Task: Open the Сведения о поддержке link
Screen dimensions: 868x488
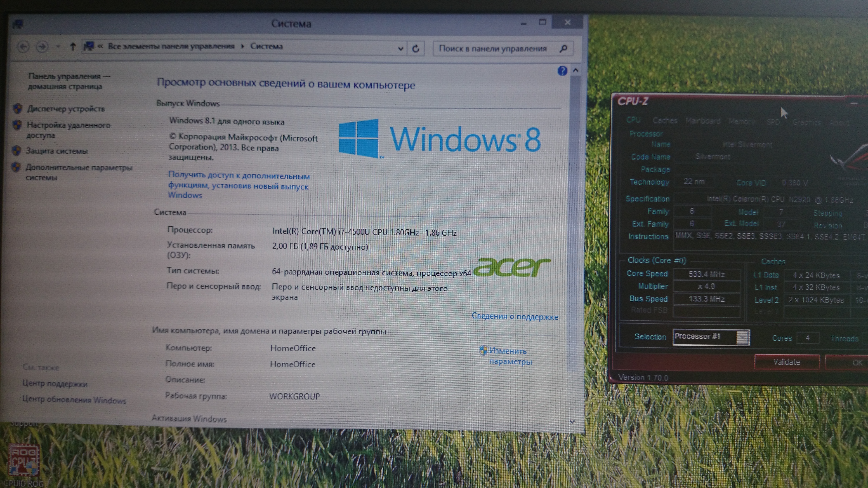Action: point(514,316)
